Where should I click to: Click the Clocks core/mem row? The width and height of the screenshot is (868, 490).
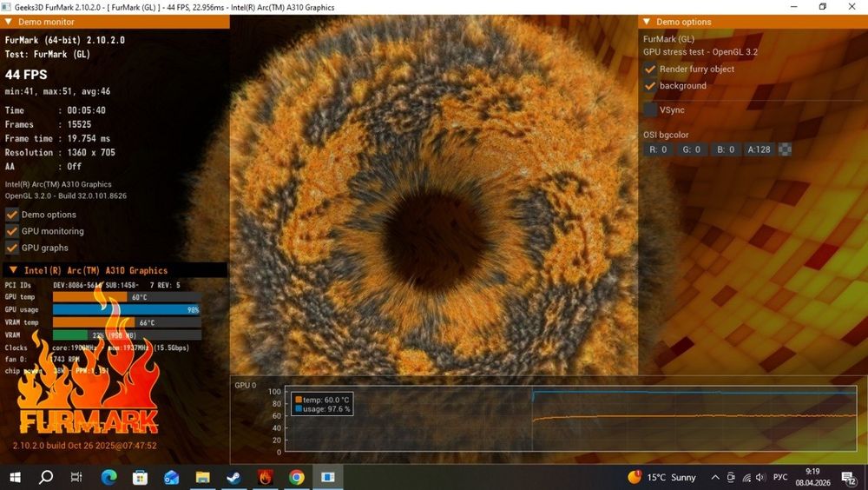point(97,348)
